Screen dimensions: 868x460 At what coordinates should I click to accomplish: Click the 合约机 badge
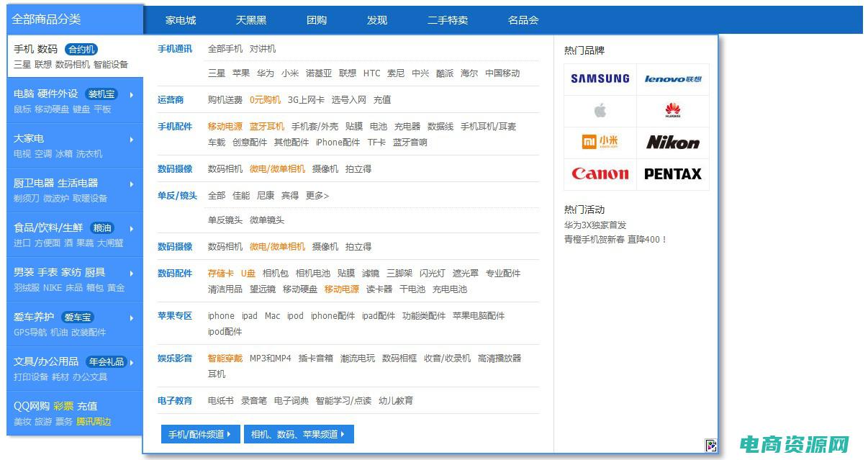(81, 50)
